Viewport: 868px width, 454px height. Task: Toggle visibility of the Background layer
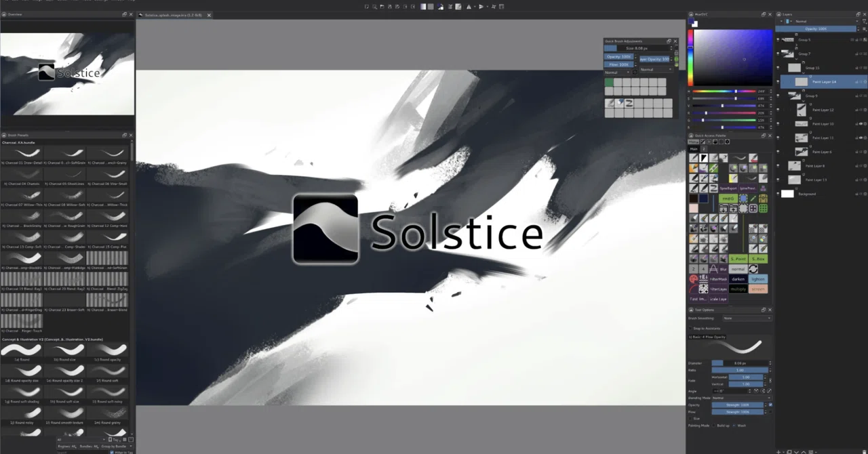point(778,194)
